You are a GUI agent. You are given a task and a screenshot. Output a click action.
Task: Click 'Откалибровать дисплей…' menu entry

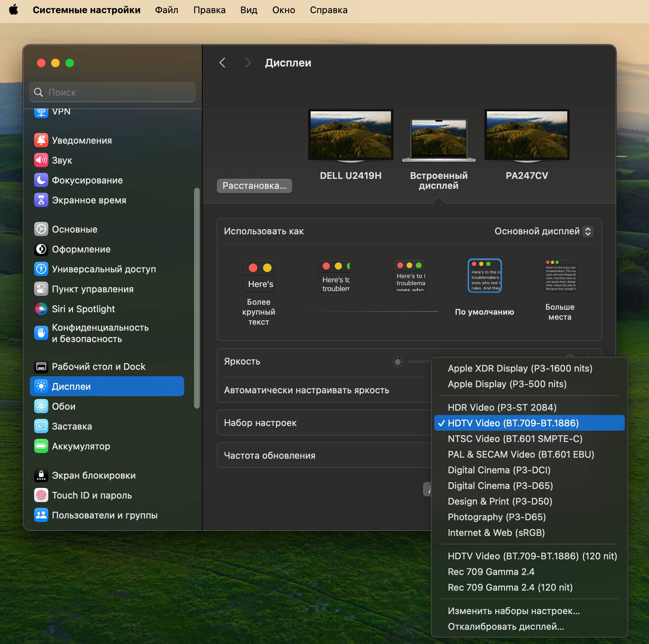(506, 627)
